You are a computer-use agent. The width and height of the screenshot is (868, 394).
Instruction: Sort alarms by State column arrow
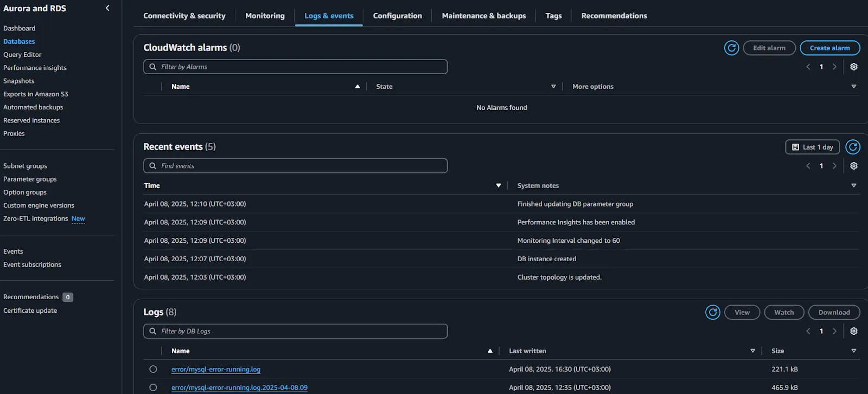[553, 87]
